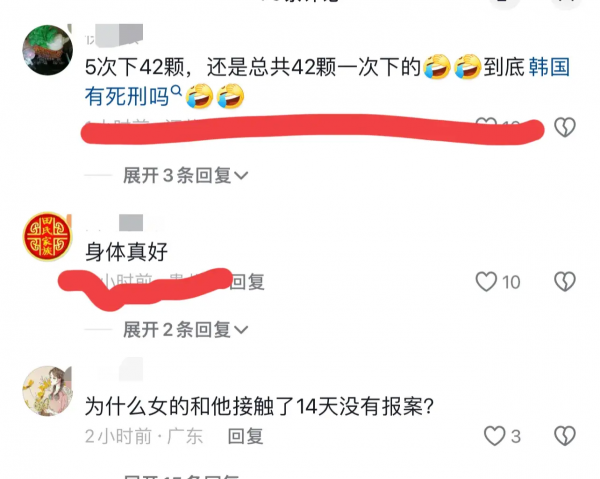600x479 pixels.
Task: Like the "身体真好" comment
Action: tap(486, 282)
